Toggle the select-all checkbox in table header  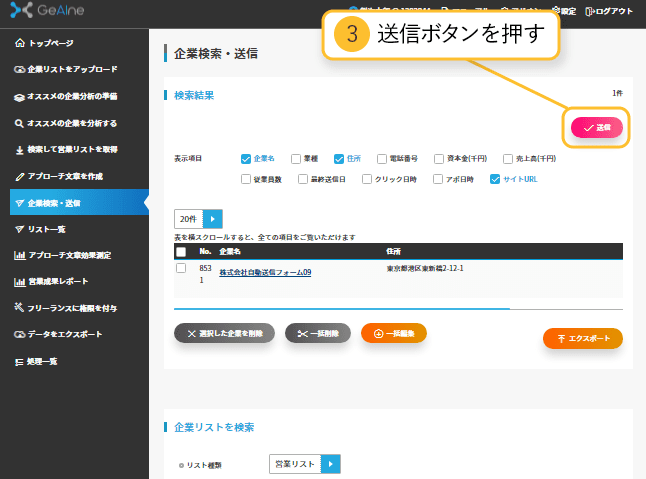[x=181, y=252]
